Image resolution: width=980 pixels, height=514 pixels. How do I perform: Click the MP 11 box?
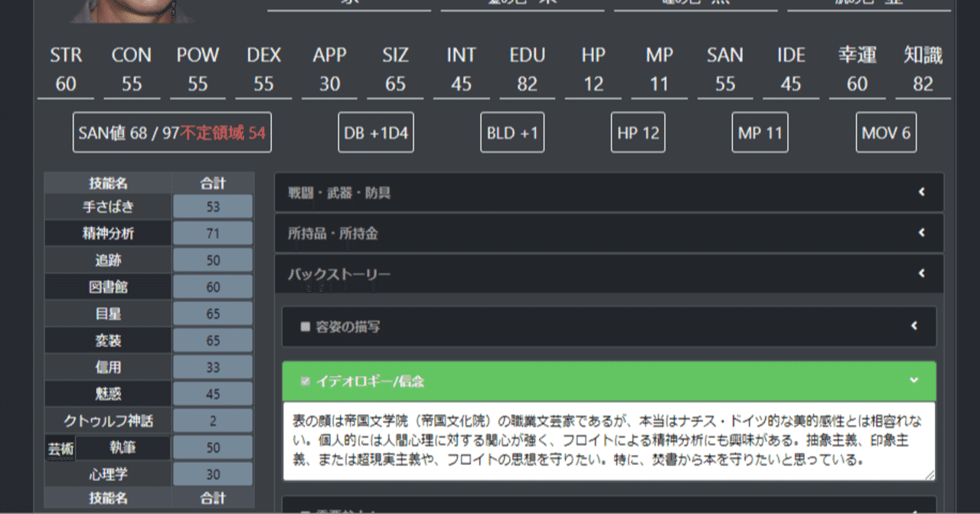coord(759,133)
